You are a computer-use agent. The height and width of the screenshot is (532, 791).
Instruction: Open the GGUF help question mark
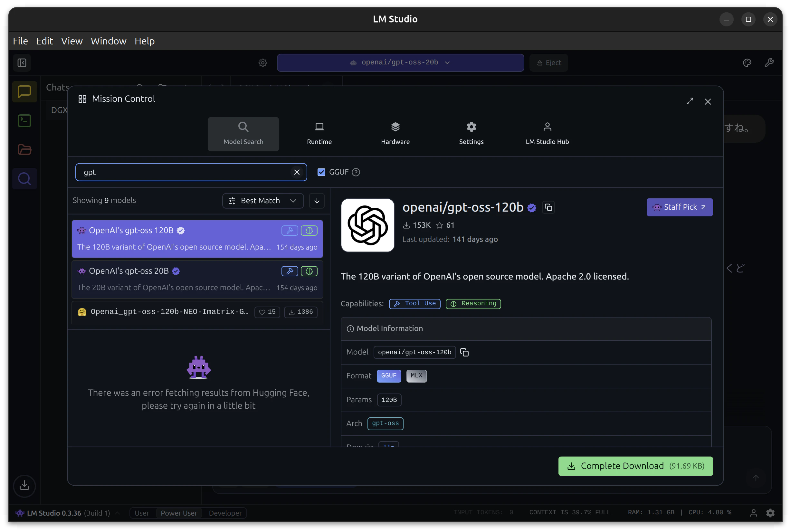pyautogui.click(x=356, y=172)
